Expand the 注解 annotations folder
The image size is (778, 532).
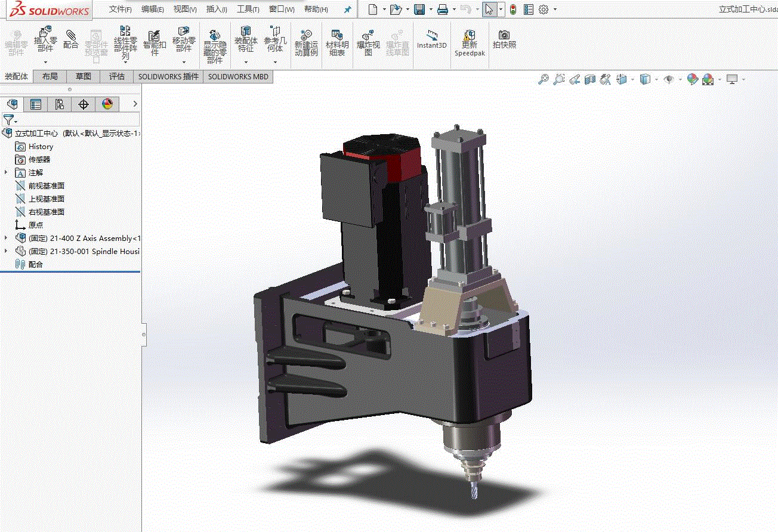point(7,172)
